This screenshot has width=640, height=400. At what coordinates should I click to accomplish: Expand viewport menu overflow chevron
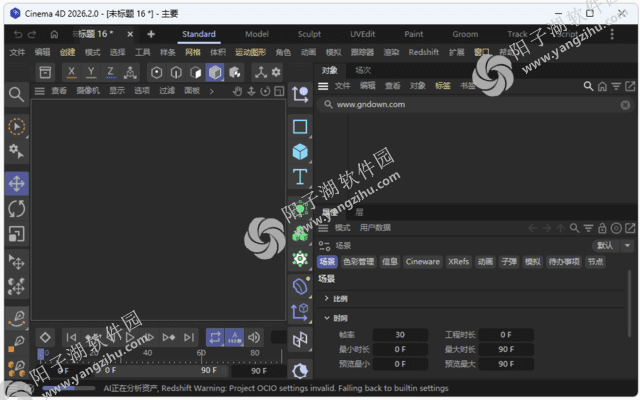pyautogui.click(x=211, y=91)
